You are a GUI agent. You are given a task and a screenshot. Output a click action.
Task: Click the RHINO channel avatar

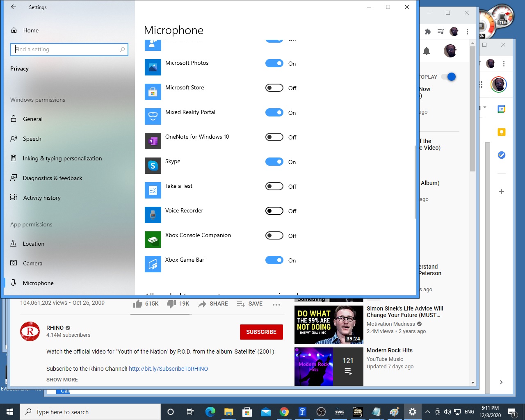pyautogui.click(x=30, y=331)
